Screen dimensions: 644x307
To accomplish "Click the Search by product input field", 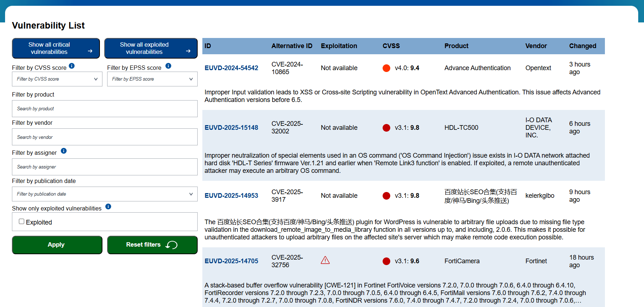I will pyautogui.click(x=105, y=109).
